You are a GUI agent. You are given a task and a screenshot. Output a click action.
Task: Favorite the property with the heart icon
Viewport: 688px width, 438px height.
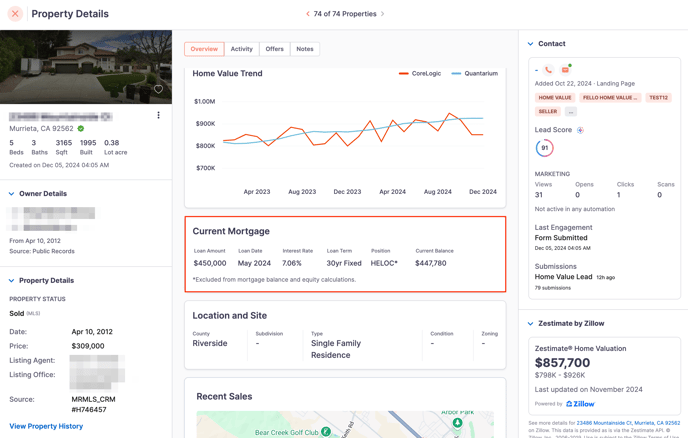point(158,89)
